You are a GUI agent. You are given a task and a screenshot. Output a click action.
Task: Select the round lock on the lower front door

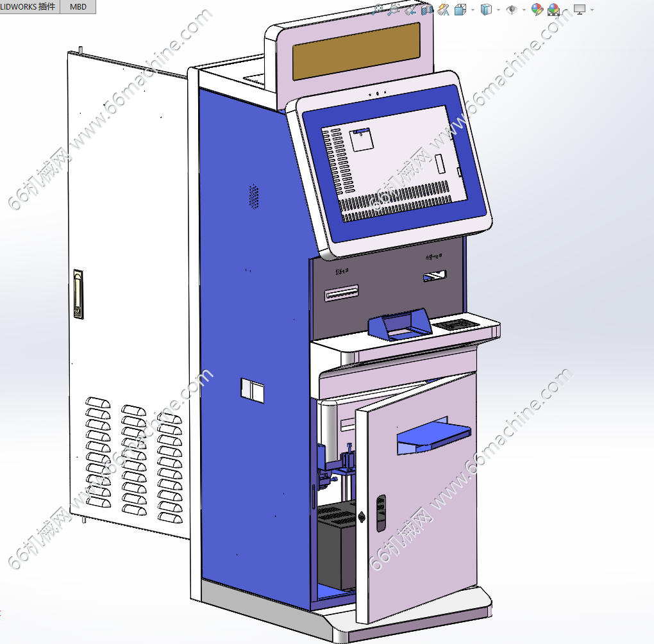click(x=362, y=517)
